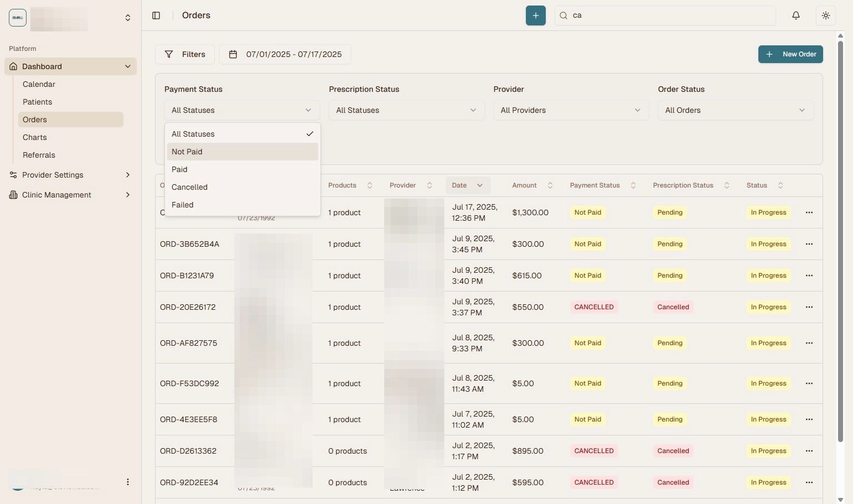Open the Order Status dropdown
Image resolution: width=853 pixels, height=504 pixels.
[x=735, y=110]
